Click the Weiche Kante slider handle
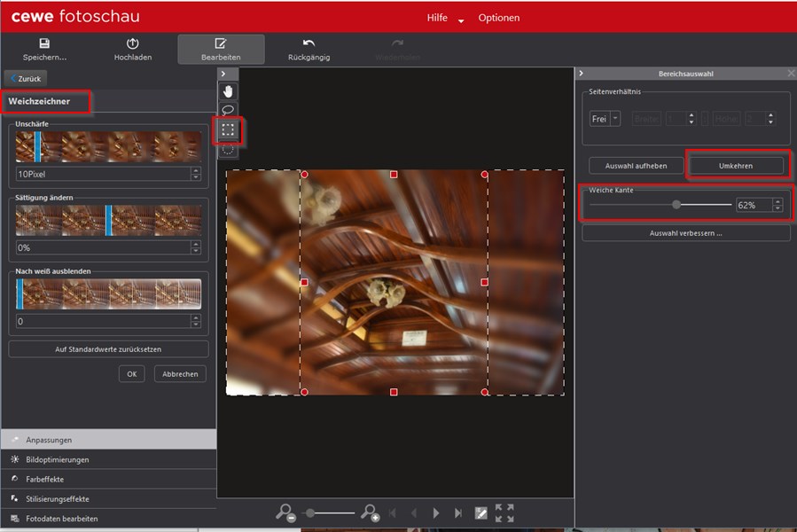Viewport: 797px width, 532px height. click(x=676, y=205)
